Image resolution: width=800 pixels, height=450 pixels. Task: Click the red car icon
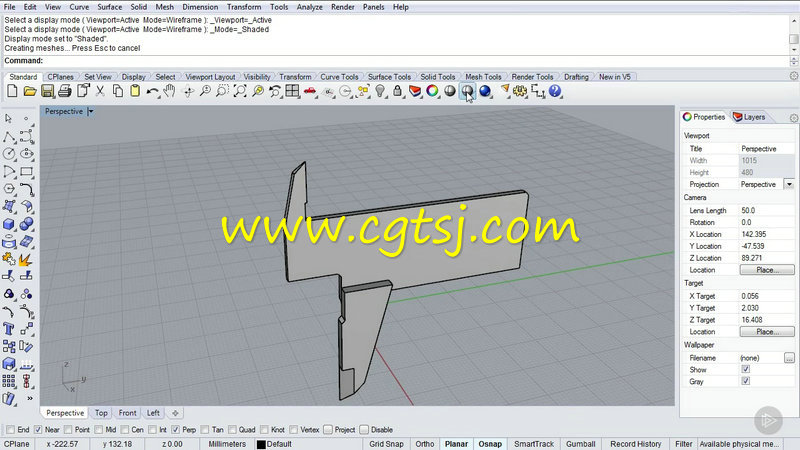[310, 91]
